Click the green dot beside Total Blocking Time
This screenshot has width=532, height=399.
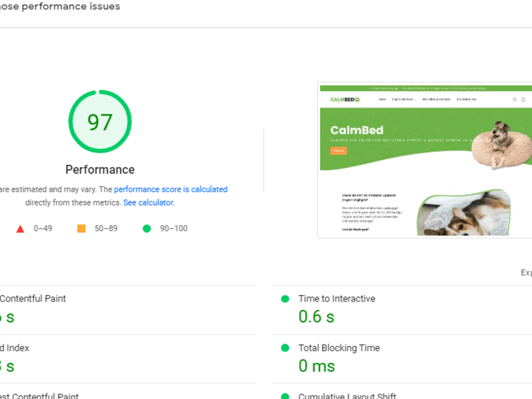[285, 348]
